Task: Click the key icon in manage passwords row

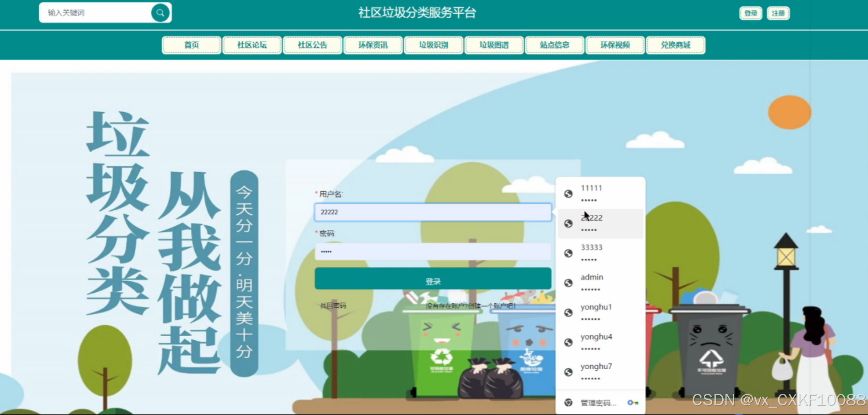Action: (633, 403)
